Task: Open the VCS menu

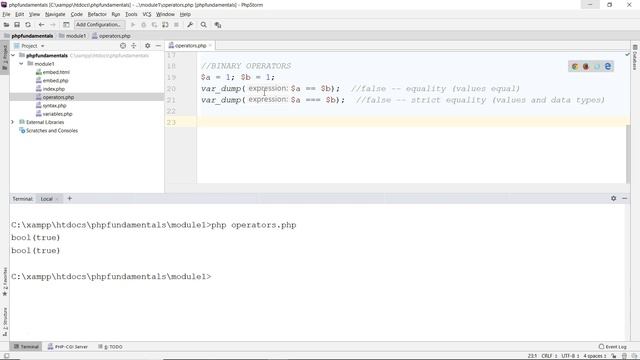Action: (x=147, y=14)
